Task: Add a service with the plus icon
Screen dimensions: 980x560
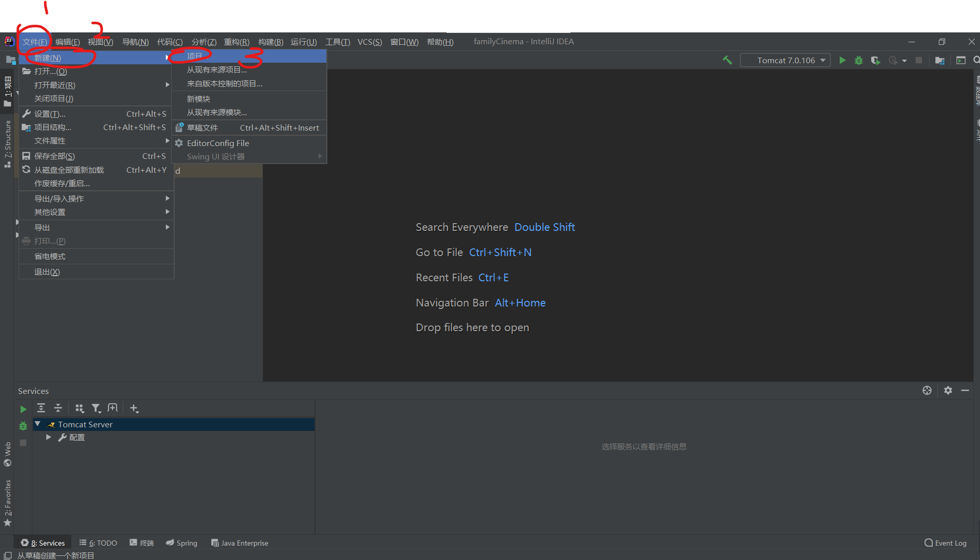Action: [134, 408]
